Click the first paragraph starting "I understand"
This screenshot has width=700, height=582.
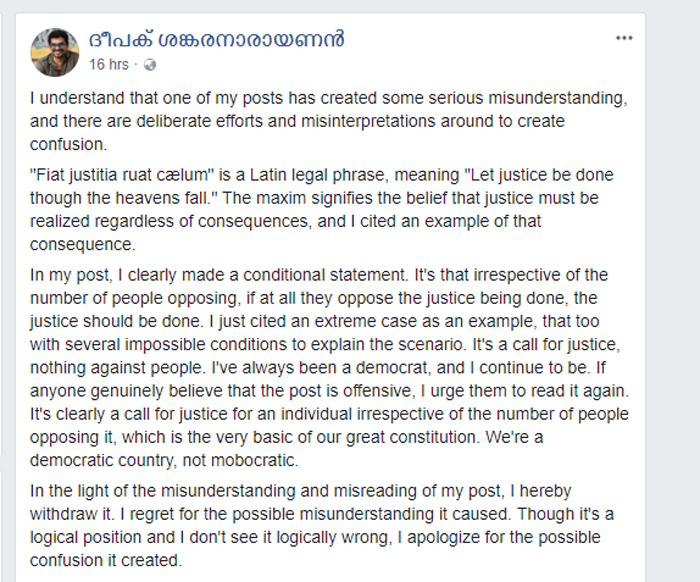(x=329, y=121)
